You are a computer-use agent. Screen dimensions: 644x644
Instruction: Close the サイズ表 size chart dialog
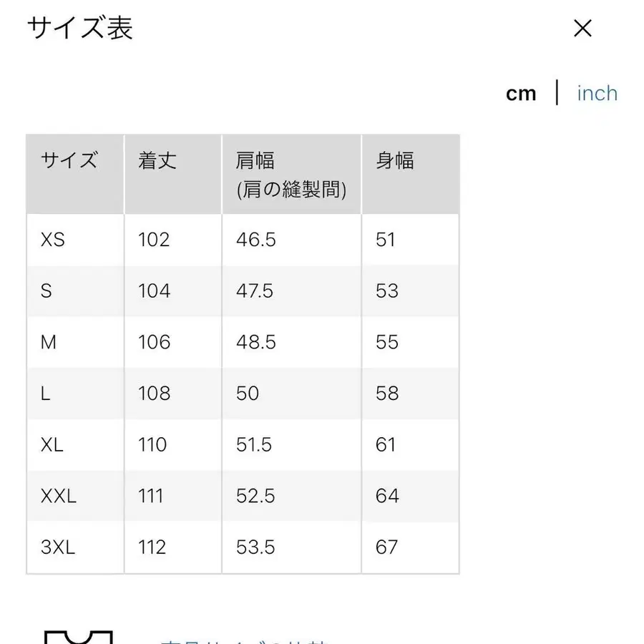583,29
